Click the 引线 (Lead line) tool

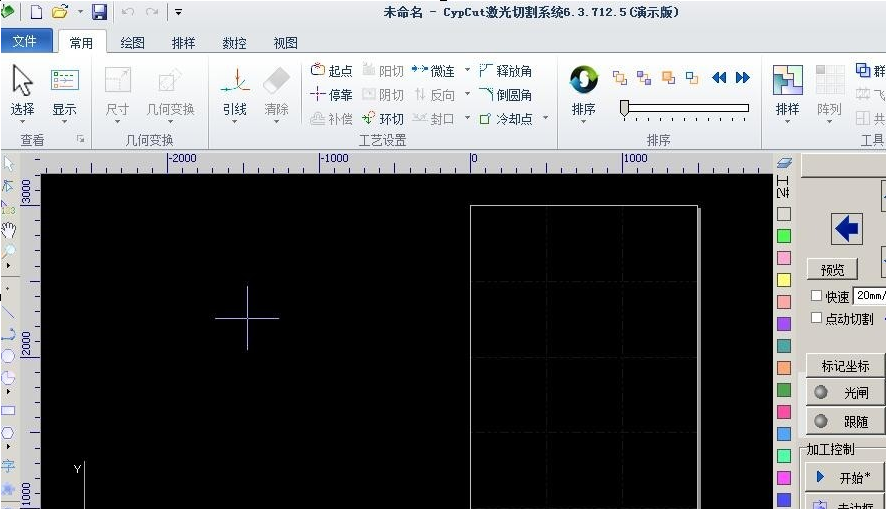(x=235, y=82)
